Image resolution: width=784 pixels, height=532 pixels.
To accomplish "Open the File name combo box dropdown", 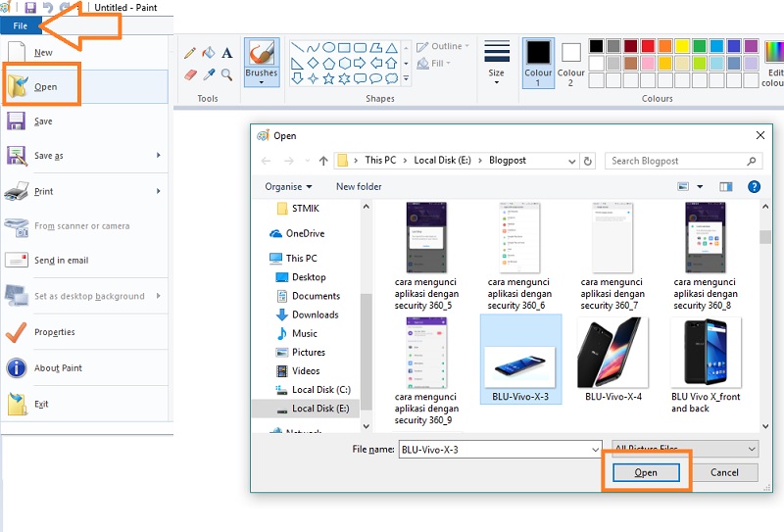I will point(596,450).
